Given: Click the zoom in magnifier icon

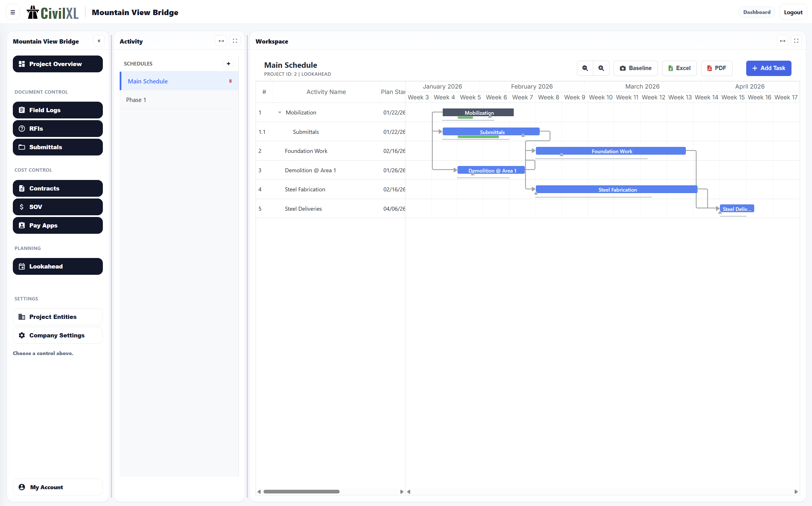Looking at the screenshot, I should (x=601, y=68).
